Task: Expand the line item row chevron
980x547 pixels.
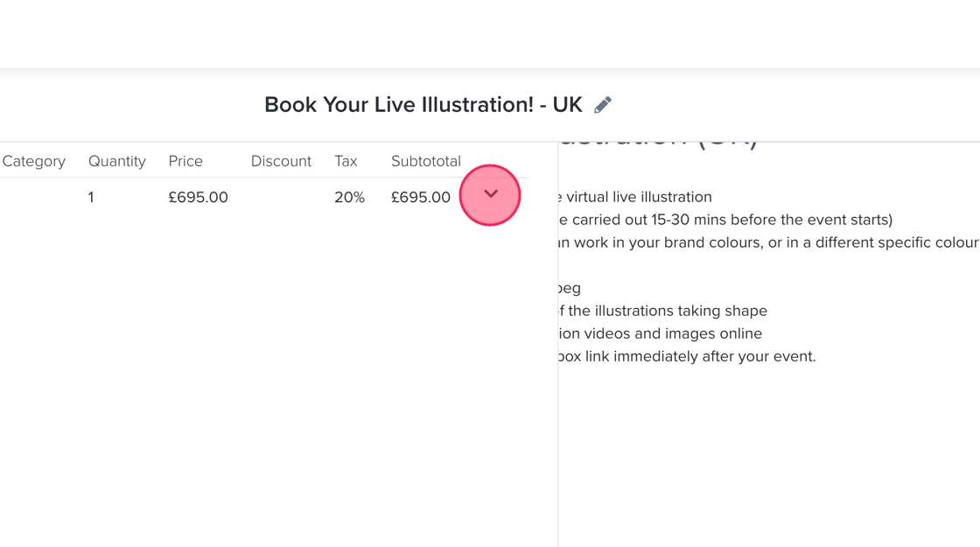Action: click(x=490, y=194)
